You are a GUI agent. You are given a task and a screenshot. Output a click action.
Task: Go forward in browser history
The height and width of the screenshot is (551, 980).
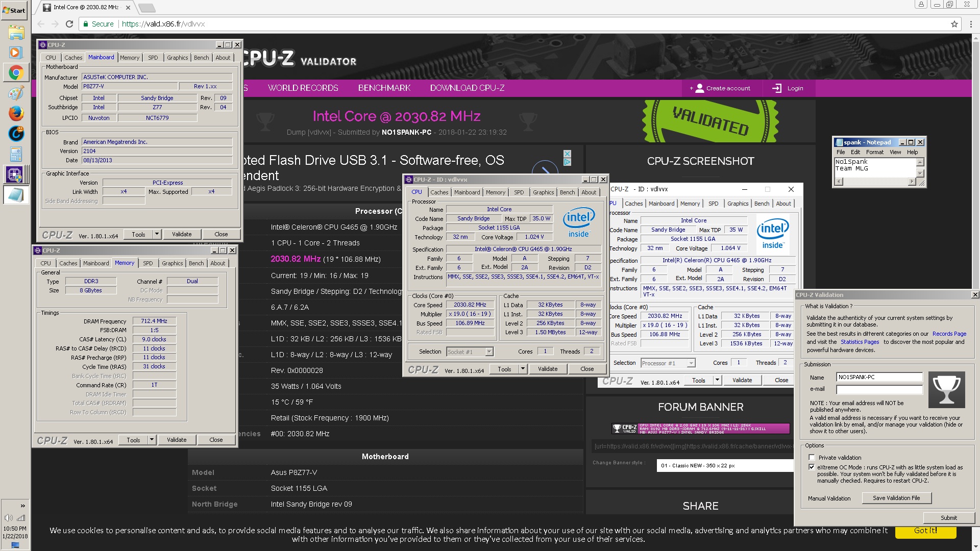[55, 24]
